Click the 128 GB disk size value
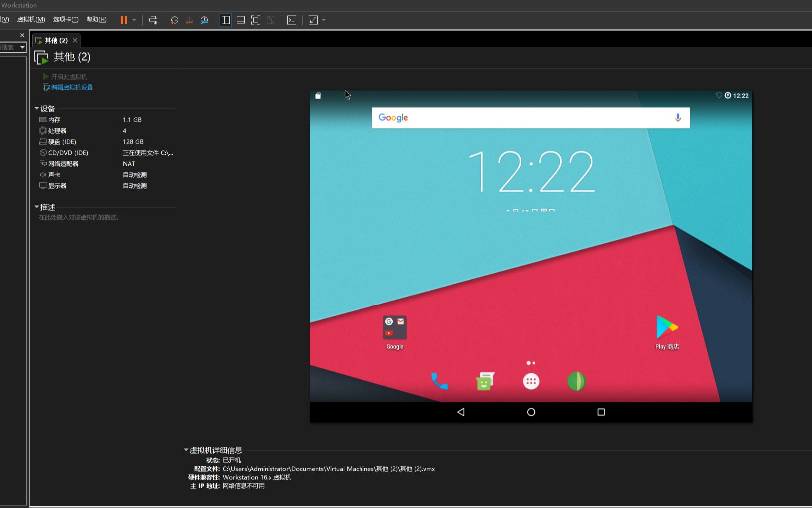The width and height of the screenshot is (812, 508). point(133,142)
